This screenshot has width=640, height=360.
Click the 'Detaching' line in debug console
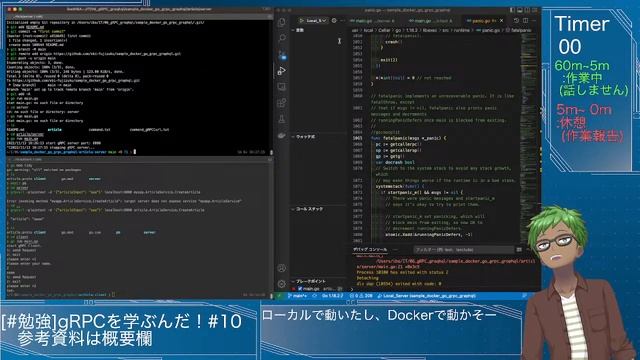[x=367, y=278]
